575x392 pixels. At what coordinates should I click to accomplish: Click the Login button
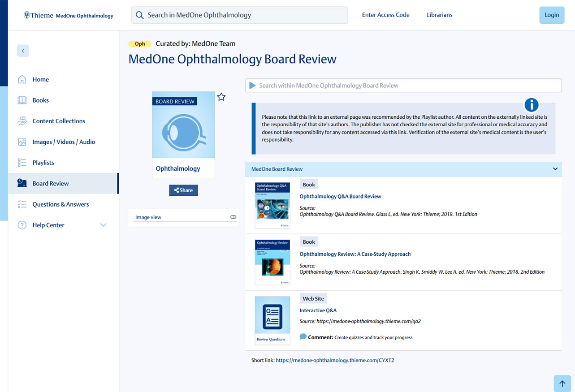[552, 15]
